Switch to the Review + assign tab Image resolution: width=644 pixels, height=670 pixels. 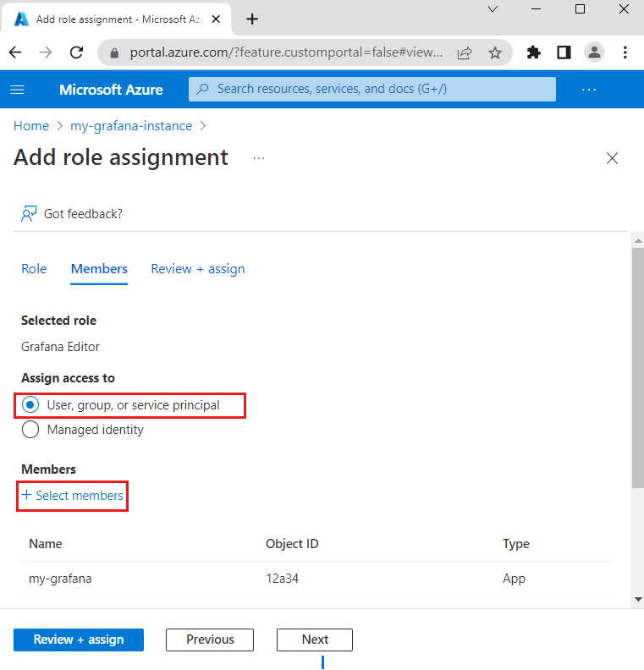click(198, 269)
